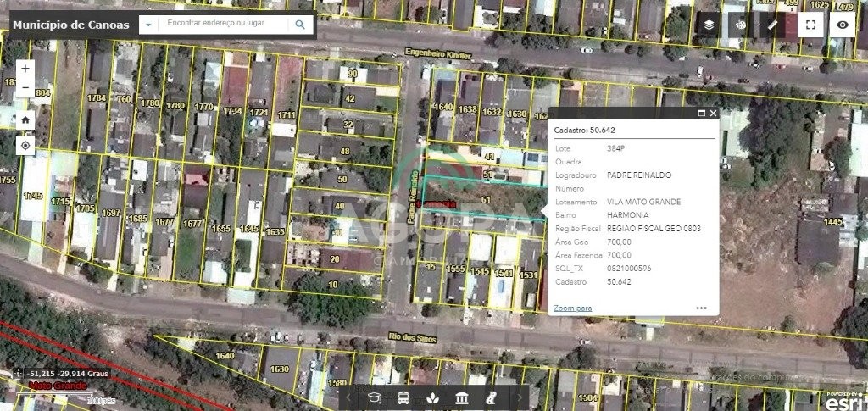This screenshot has width=868, height=411.
Task: Click the public buildings institution icon
Action: coord(462,397)
